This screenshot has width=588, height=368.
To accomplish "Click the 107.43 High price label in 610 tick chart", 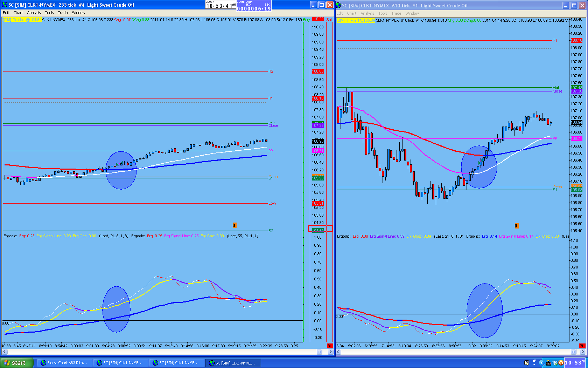I will point(576,88).
